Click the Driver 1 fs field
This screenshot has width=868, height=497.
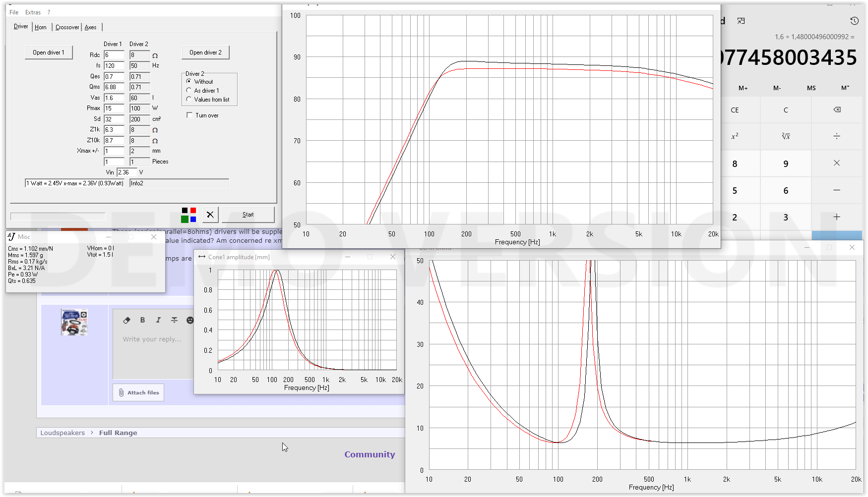click(114, 65)
